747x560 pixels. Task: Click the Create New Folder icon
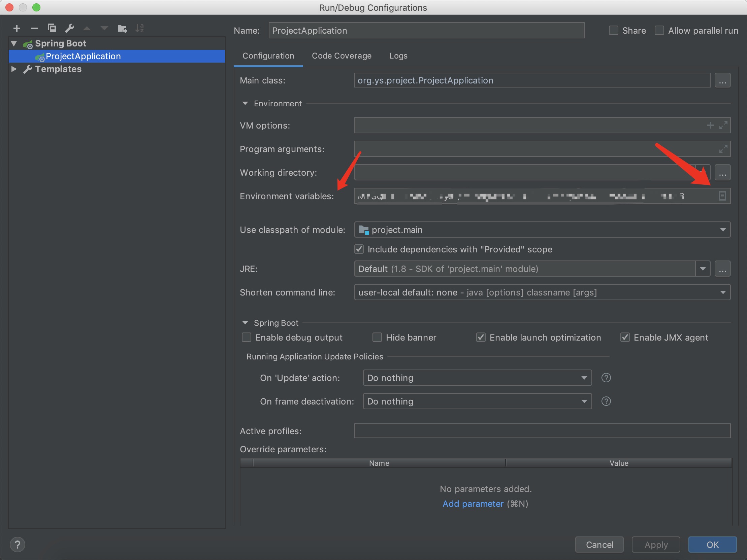[x=122, y=28]
